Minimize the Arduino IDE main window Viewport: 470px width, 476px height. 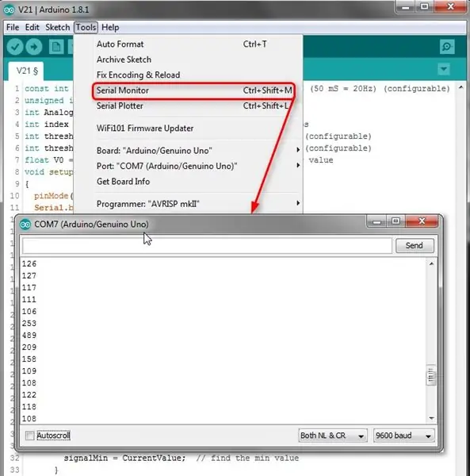pos(406,7)
